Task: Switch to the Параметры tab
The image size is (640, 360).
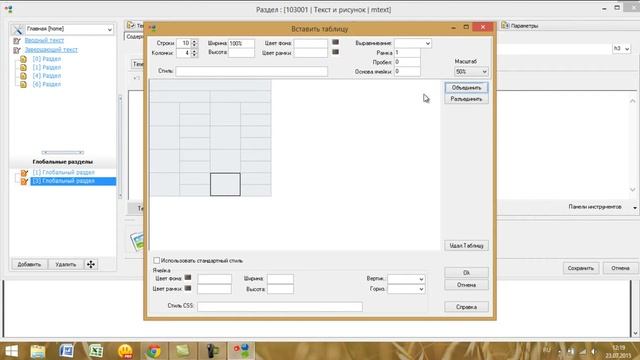Action: [x=520, y=26]
